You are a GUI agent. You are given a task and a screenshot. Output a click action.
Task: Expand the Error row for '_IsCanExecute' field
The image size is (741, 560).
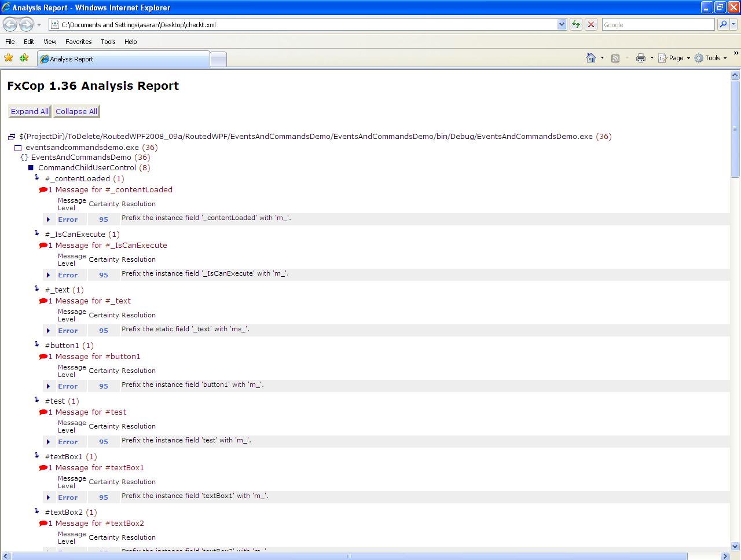coord(49,275)
